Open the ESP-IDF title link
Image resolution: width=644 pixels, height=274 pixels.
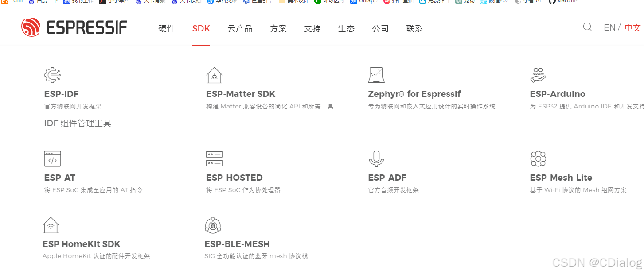(x=62, y=94)
